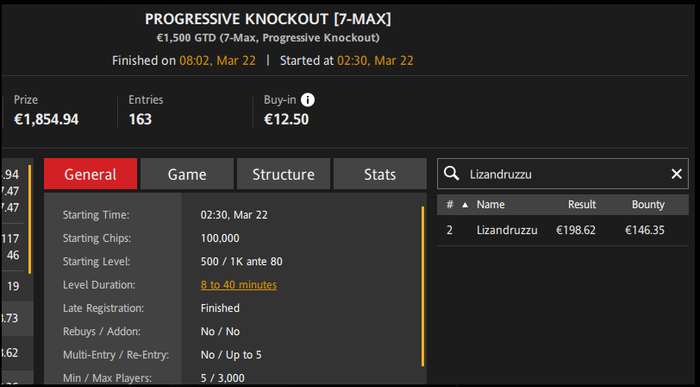The width and height of the screenshot is (700, 387).
Task: Sort by the # rank column header
Action: 450,204
